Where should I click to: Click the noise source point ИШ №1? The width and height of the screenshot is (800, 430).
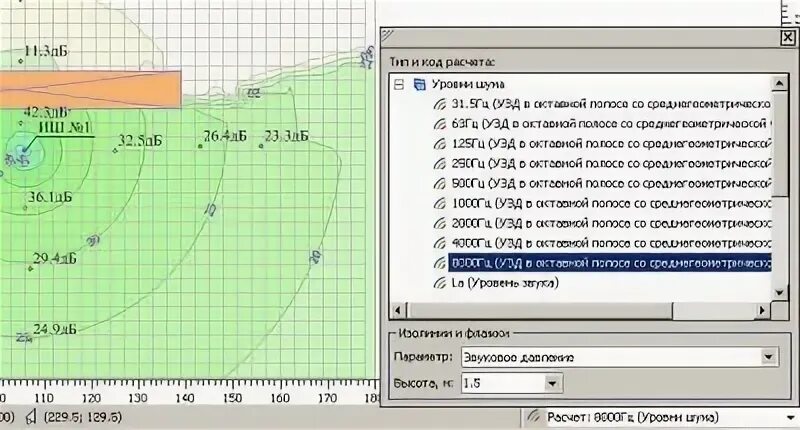(x=23, y=150)
